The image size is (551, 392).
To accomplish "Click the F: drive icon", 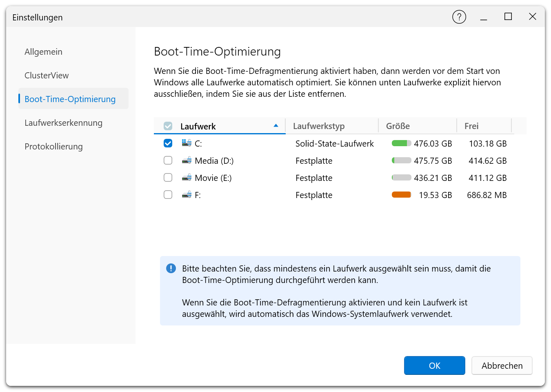I will click(x=187, y=194).
